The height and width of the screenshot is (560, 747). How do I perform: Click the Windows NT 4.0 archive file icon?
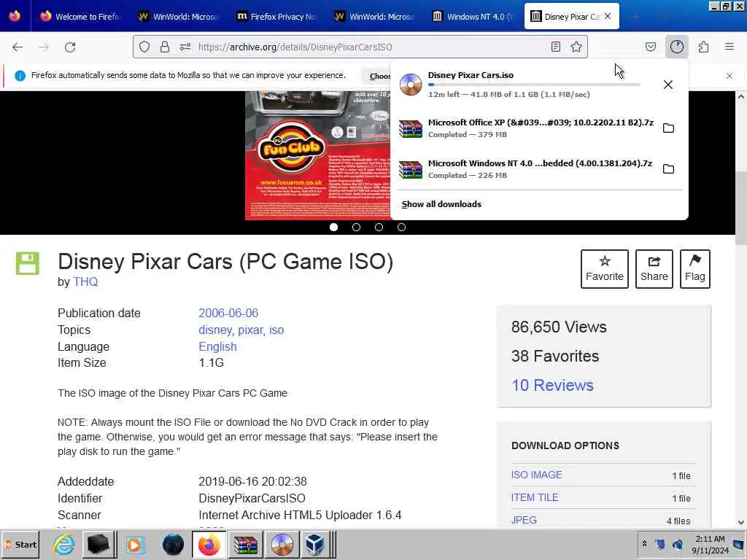click(x=411, y=169)
